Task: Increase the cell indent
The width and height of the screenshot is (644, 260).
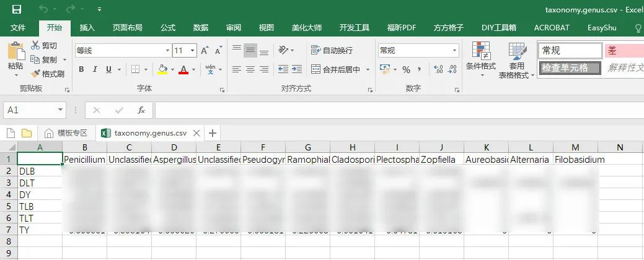Action: [x=297, y=69]
